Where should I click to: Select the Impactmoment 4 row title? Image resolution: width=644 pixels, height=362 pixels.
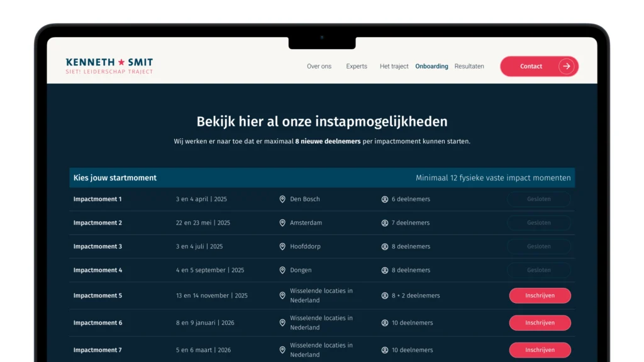pyautogui.click(x=97, y=270)
